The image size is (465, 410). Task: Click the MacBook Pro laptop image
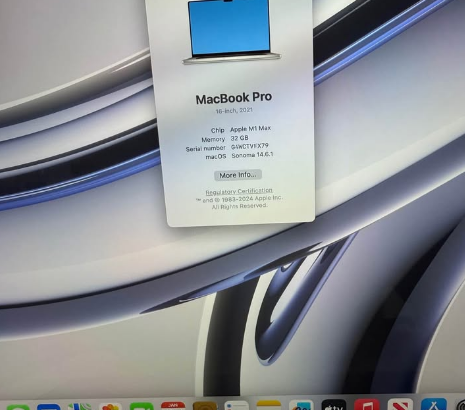231,32
